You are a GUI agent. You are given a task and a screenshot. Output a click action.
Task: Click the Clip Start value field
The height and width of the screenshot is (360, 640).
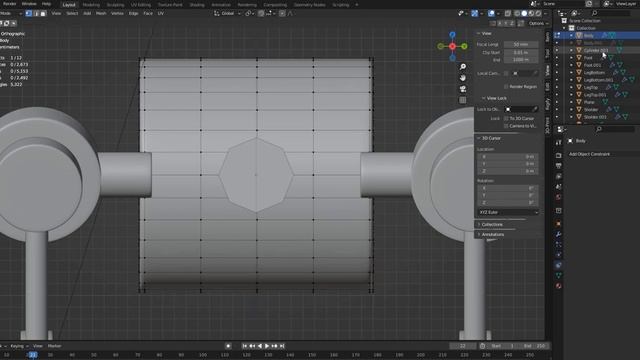coord(521,53)
